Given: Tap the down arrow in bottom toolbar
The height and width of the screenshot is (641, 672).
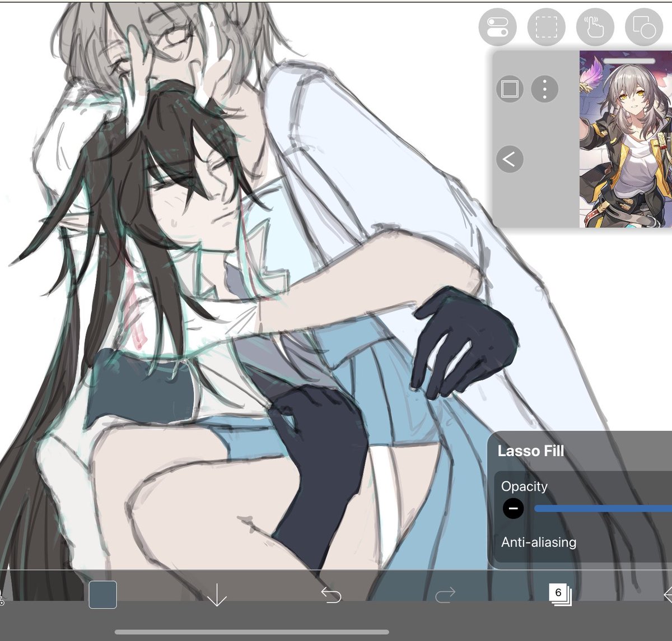Looking at the screenshot, I should 217,594.
